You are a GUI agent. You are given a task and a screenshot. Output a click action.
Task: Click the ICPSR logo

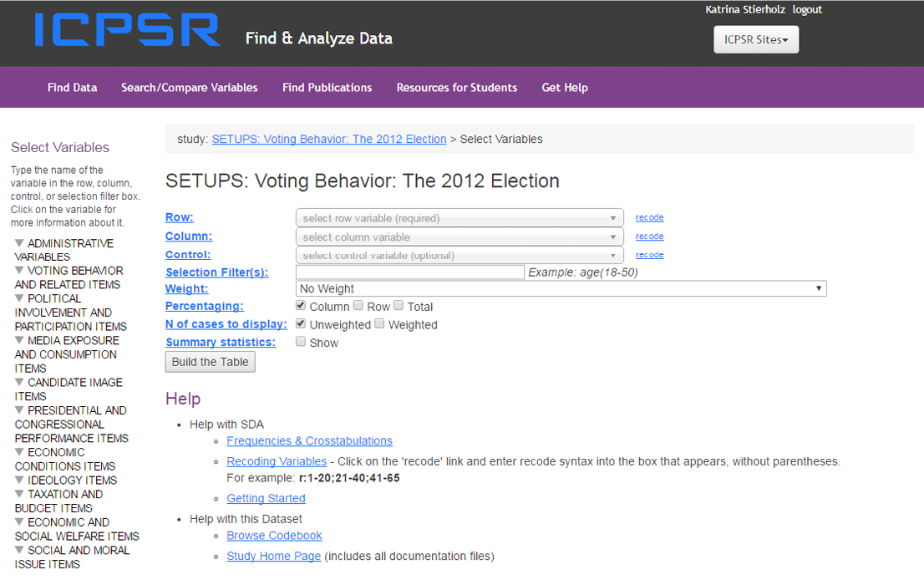coord(127,29)
